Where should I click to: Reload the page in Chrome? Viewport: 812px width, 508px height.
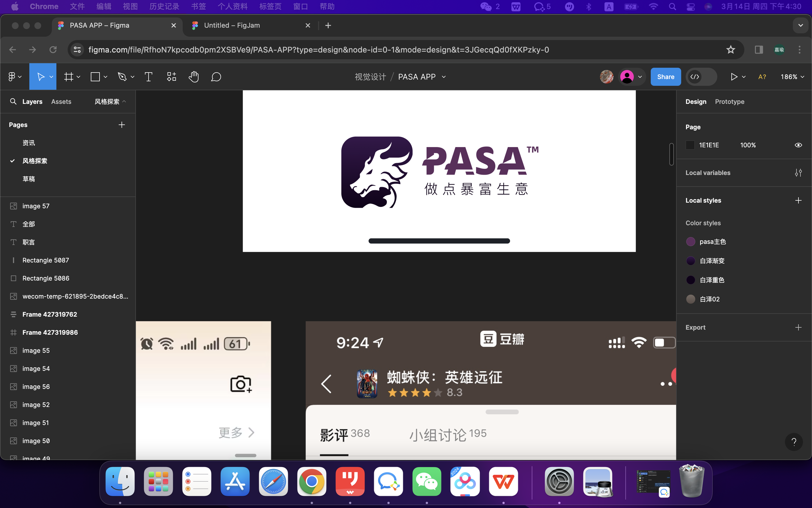tap(53, 50)
